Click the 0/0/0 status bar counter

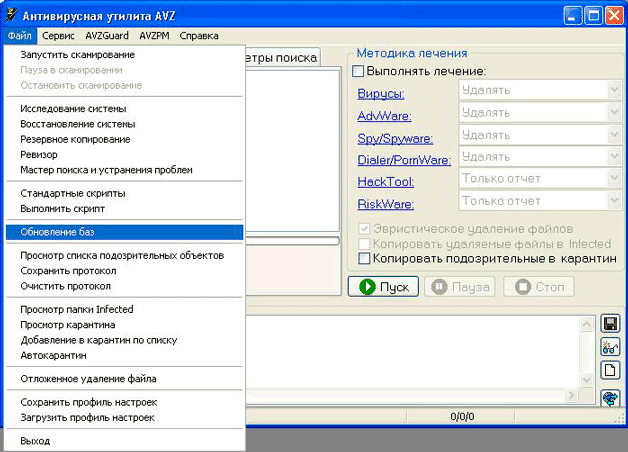[462, 417]
